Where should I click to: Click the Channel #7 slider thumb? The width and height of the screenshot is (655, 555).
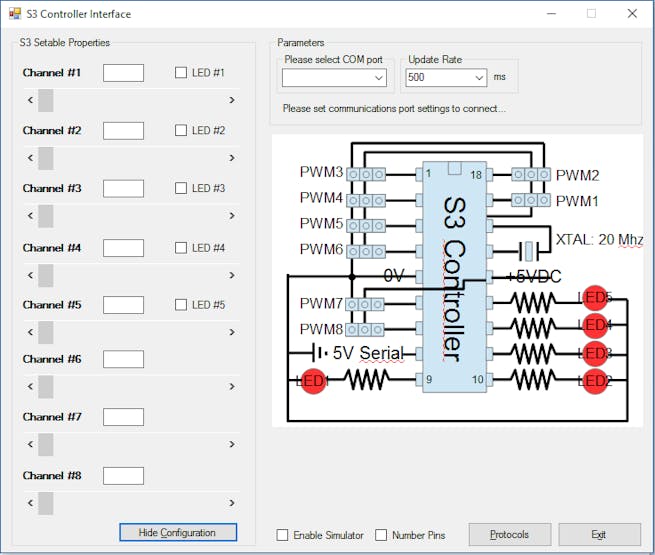pyautogui.click(x=46, y=444)
